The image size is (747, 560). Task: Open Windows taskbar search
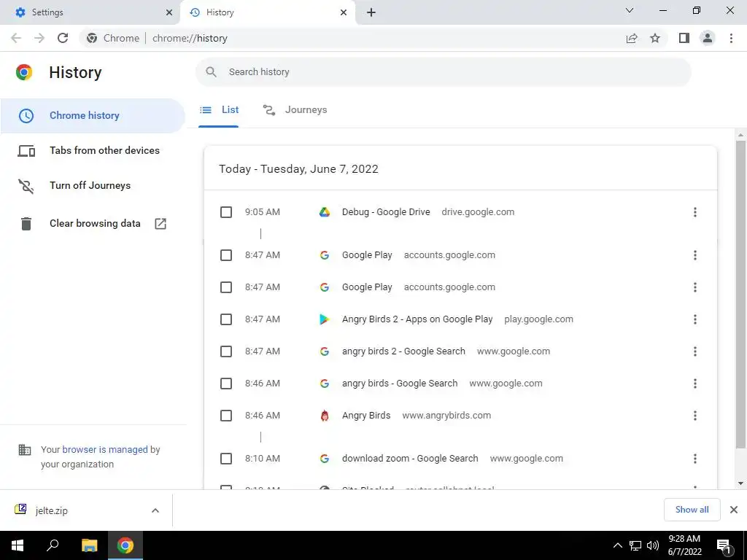pos(53,545)
